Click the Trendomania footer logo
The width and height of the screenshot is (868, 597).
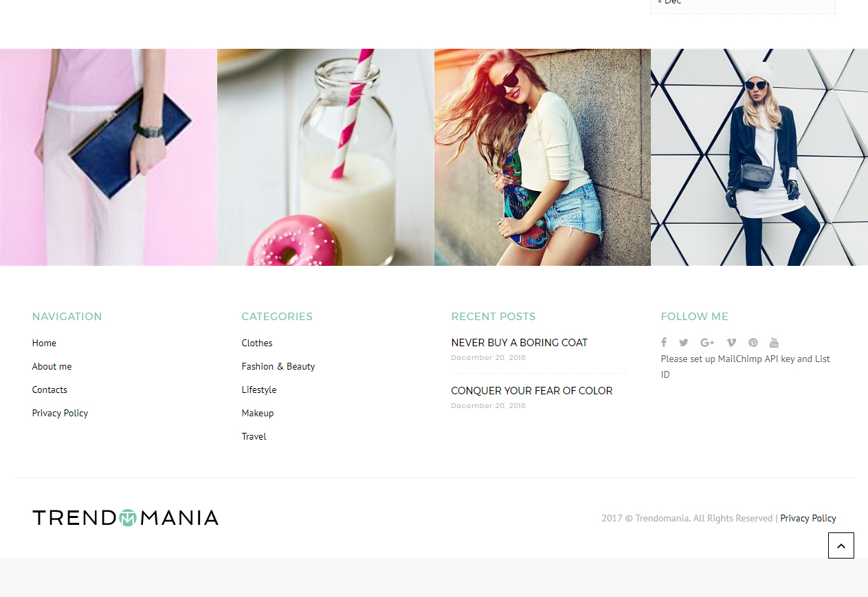pos(125,517)
